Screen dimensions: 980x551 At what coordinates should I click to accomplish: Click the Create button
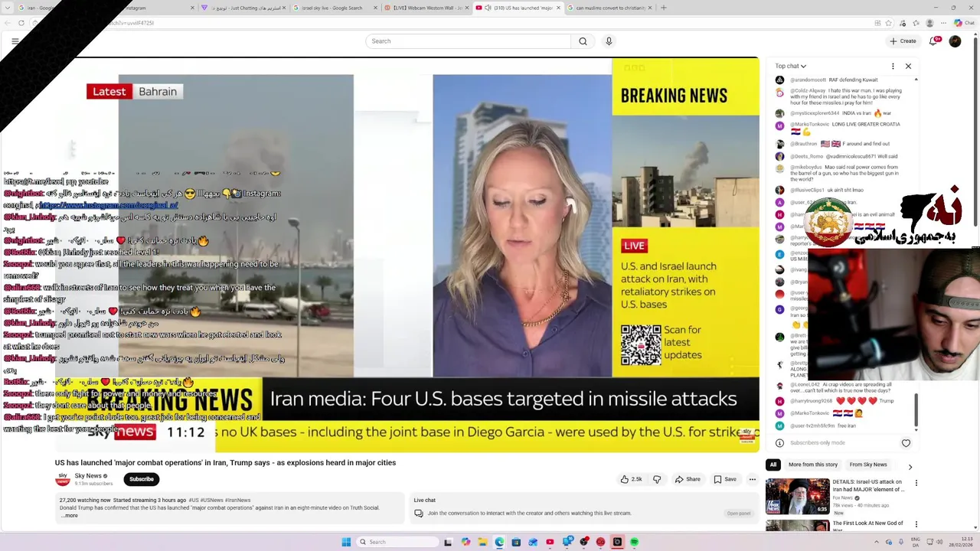(903, 41)
